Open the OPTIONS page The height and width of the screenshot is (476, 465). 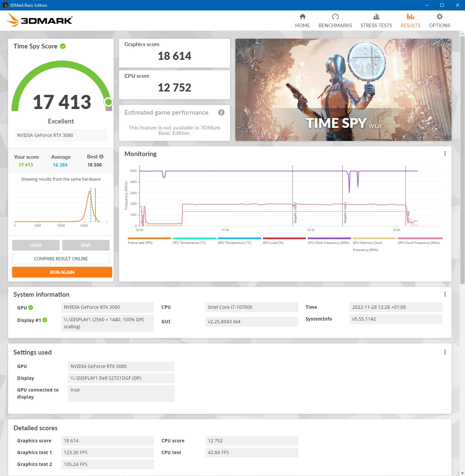tap(439, 21)
